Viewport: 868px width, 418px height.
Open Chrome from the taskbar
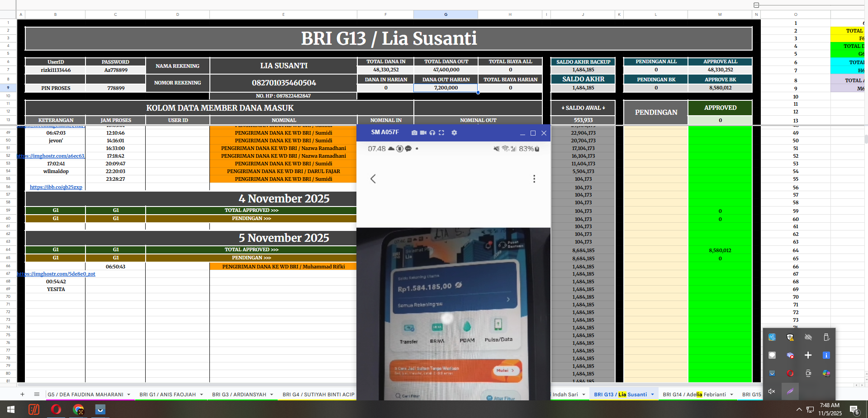[x=78, y=409]
